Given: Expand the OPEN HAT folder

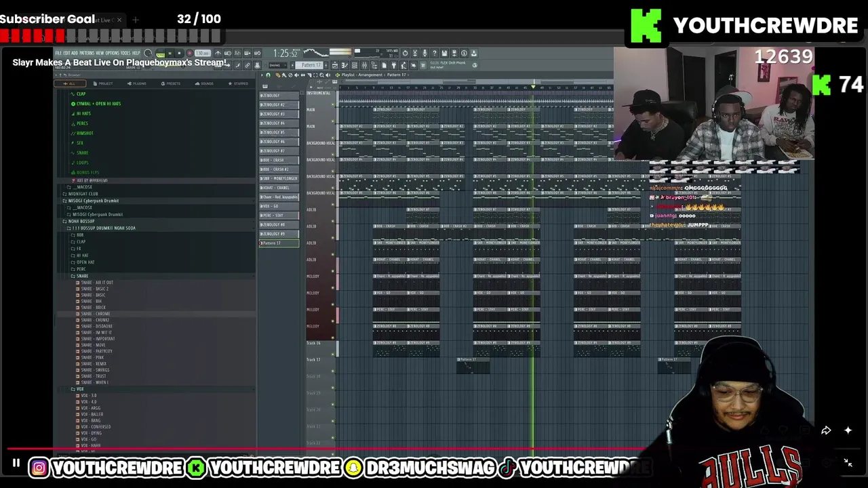Looking at the screenshot, I should tap(85, 262).
